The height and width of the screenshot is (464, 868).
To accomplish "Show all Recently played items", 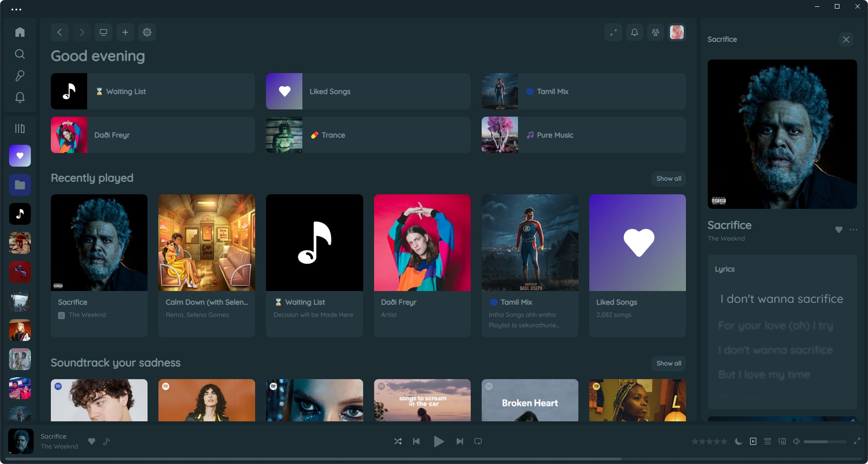I will 669,178.
